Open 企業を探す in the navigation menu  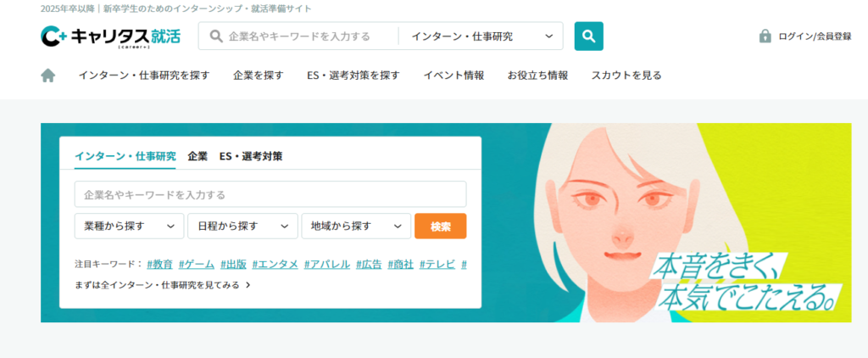pyautogui.click(x=258, y=76)
